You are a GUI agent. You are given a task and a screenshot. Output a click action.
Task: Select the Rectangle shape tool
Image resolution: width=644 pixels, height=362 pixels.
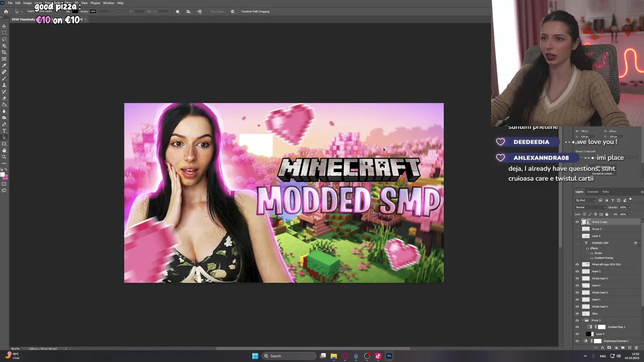coord(4,144)
